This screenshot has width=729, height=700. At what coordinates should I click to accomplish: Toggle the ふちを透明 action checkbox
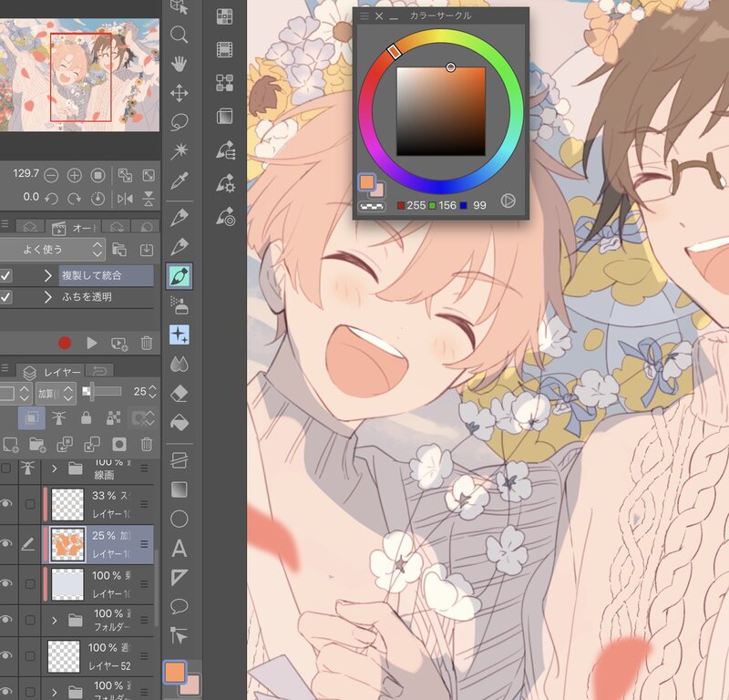5,297
